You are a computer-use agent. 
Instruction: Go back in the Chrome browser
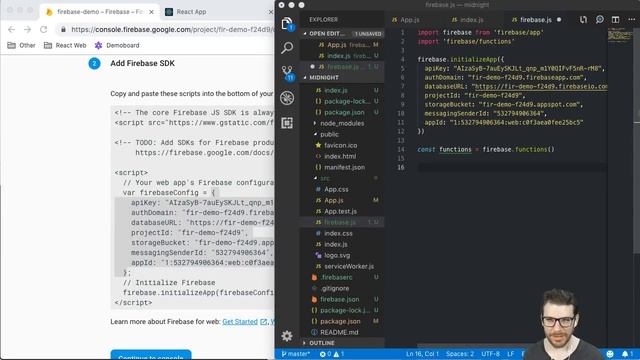[x=11, y=29]
